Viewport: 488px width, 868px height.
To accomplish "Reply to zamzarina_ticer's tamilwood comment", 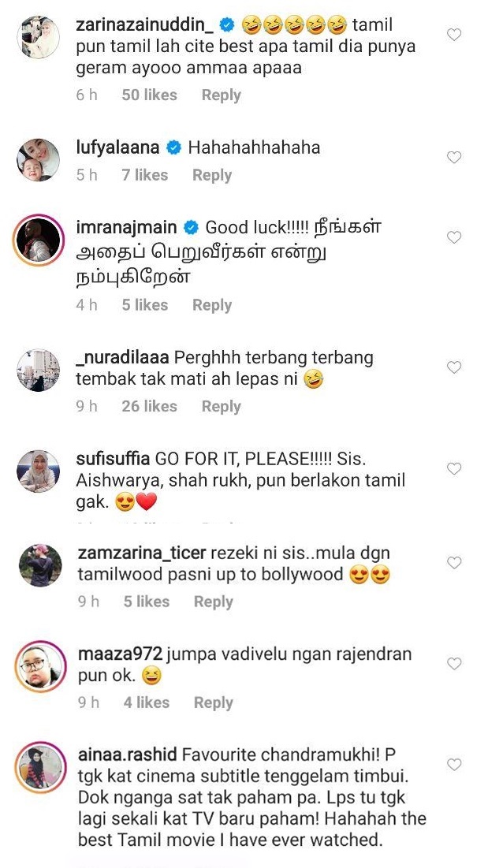I will [214, 602].
